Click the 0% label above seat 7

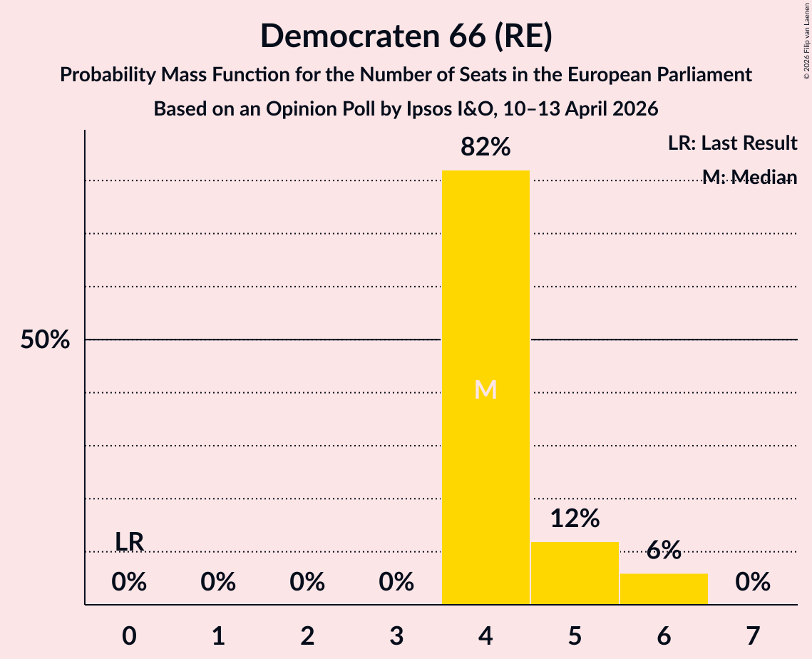(x=753, y=583)
